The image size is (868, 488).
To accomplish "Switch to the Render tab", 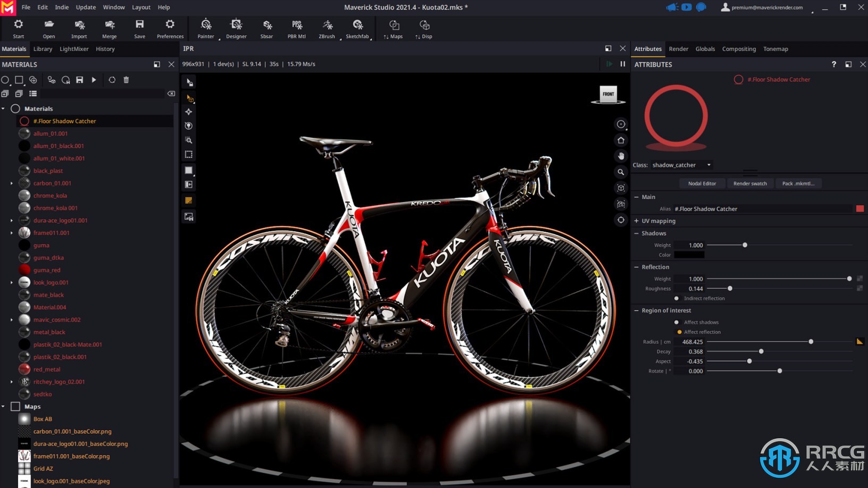I will point(678,49).
